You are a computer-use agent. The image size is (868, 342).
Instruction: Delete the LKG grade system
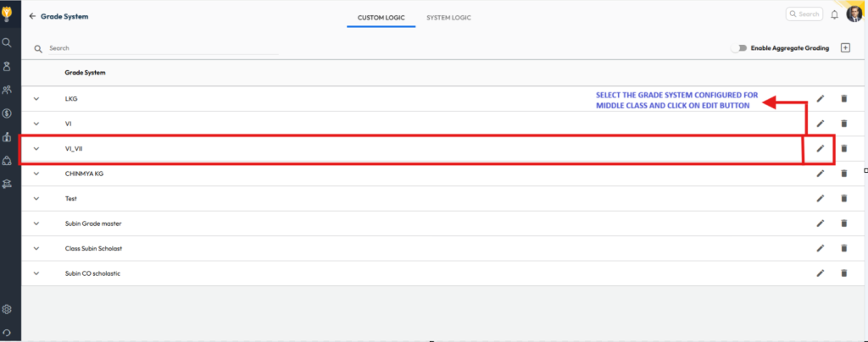(843, 99)
